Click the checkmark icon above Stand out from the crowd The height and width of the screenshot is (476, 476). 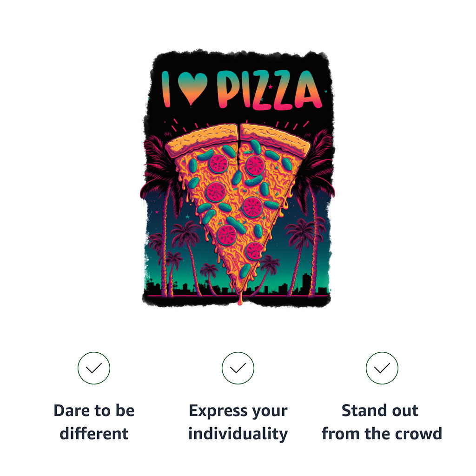tap(382, 368)
